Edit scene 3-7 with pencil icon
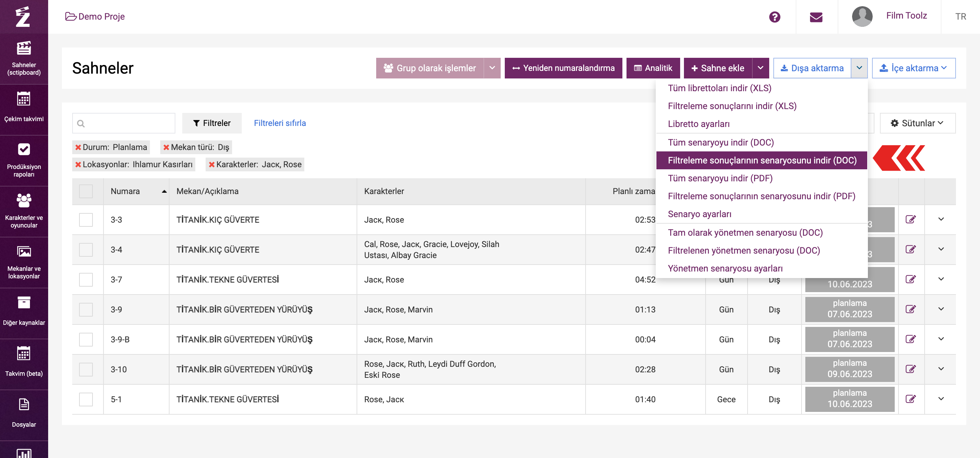This screenshot has width=980, height=458. 911,279
